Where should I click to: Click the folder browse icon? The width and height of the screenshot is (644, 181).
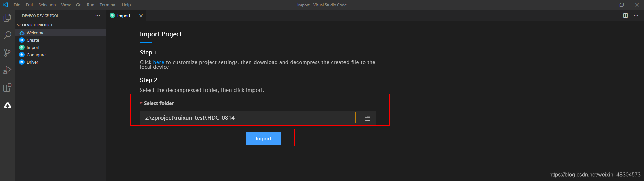tap(367, 118)
